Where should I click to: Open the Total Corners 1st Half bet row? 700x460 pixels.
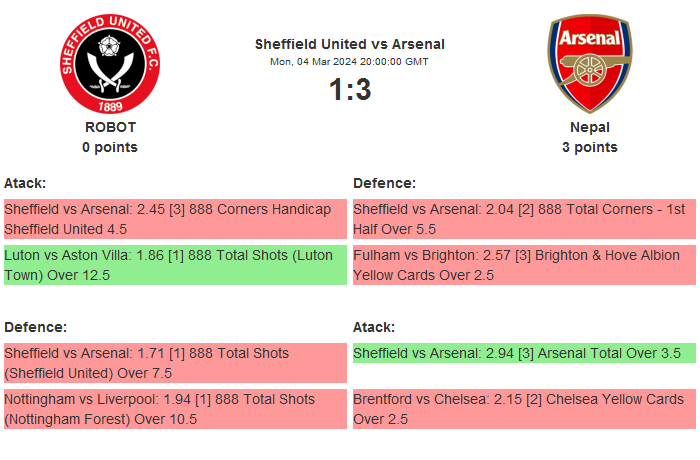pos(524,219)
